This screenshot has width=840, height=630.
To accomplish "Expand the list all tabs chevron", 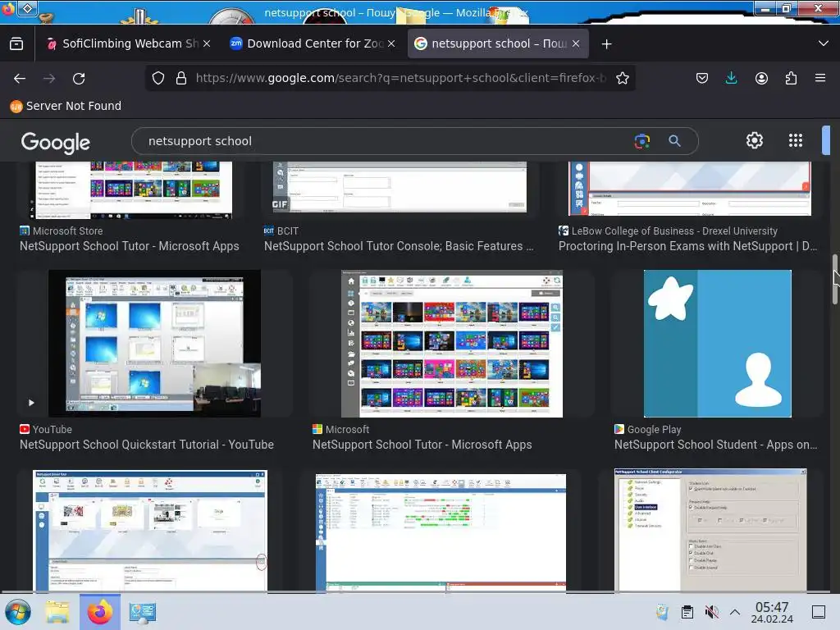I will click(824, 43).
